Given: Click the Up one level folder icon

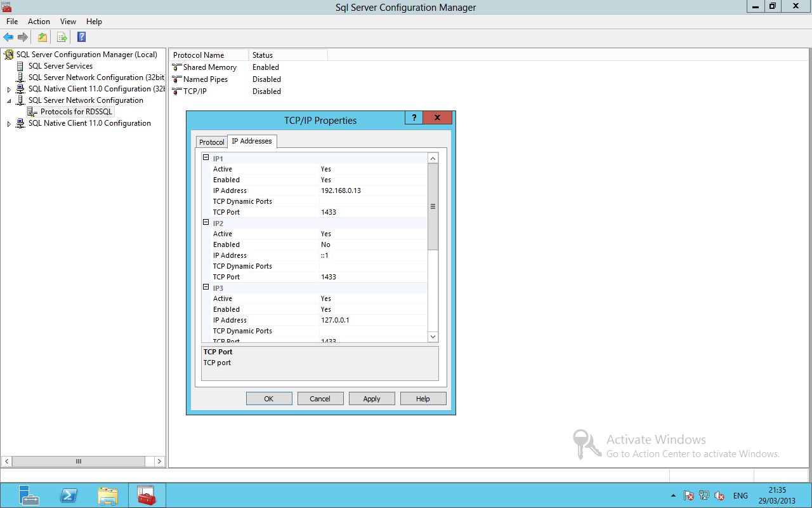Looking at the screenshot, I should click(42, 37).
